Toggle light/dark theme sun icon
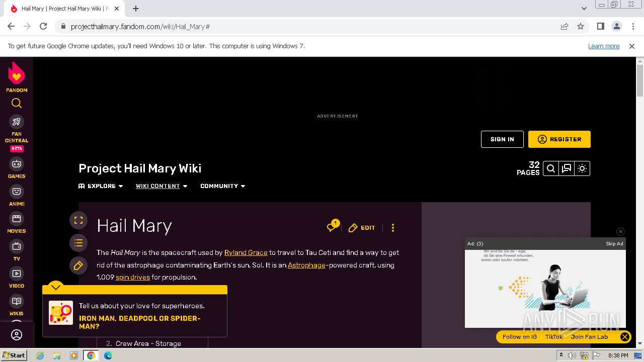 [x=582, y=168]
